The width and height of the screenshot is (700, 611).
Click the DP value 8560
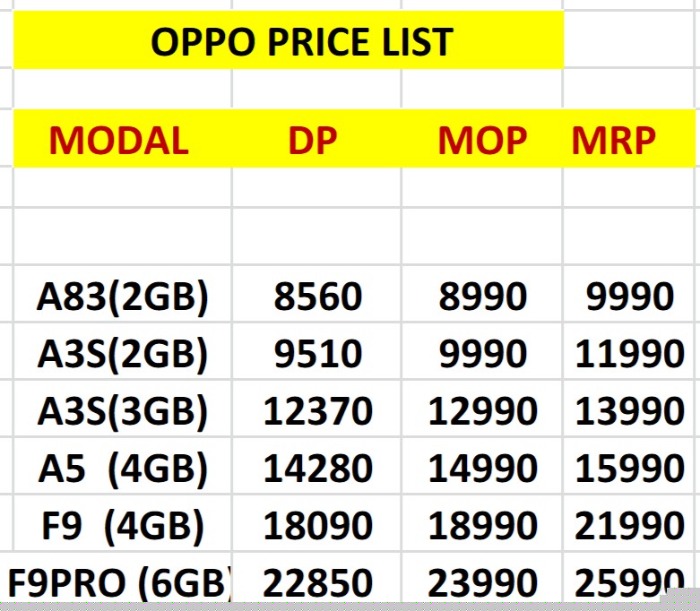(317, 297)
